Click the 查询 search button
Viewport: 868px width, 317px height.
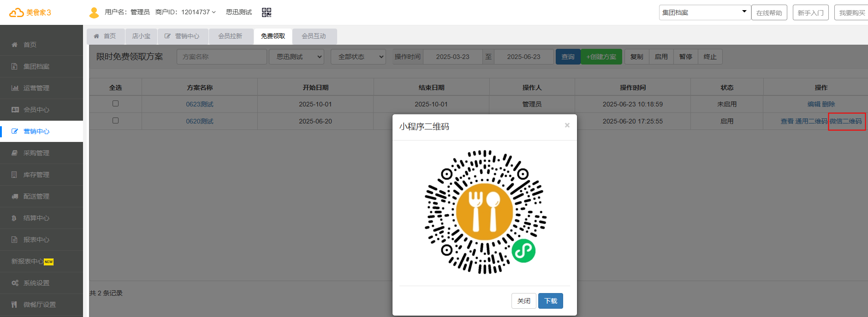click(568, 57)
